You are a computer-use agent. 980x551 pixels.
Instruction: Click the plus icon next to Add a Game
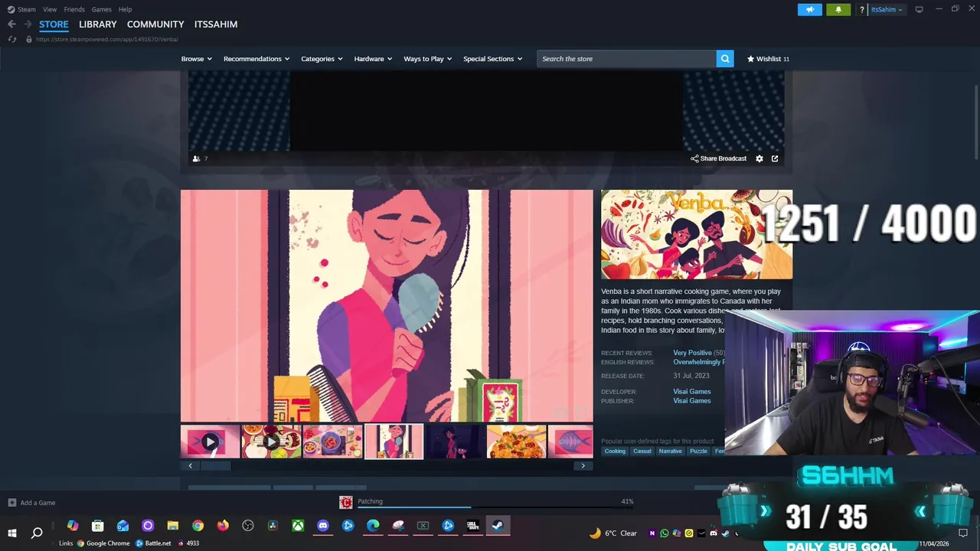tap(11, 503)
